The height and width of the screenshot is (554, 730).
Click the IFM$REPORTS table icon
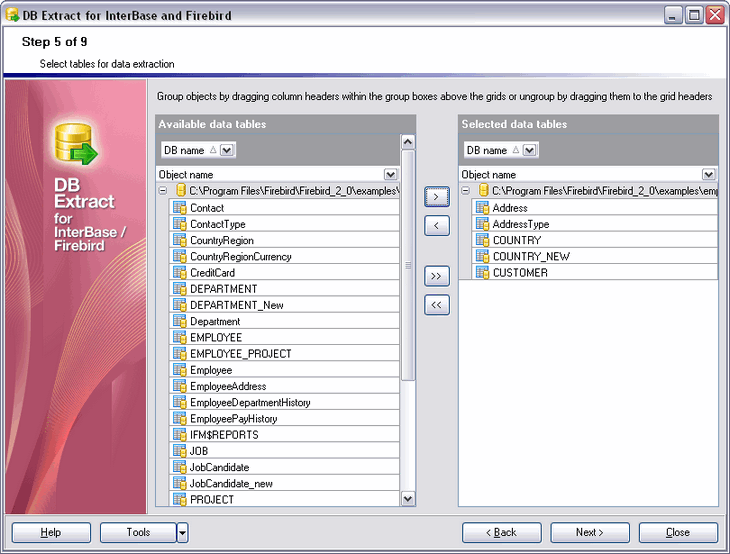click(180, 434)
